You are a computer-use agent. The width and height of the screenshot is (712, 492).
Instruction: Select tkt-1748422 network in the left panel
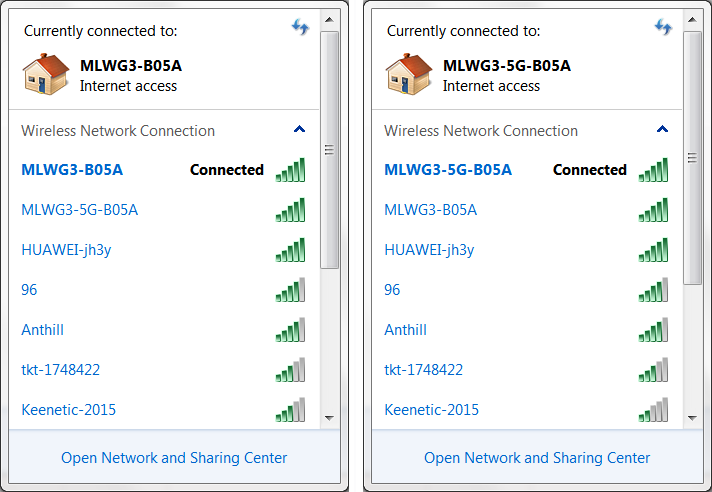pos(61,370)
